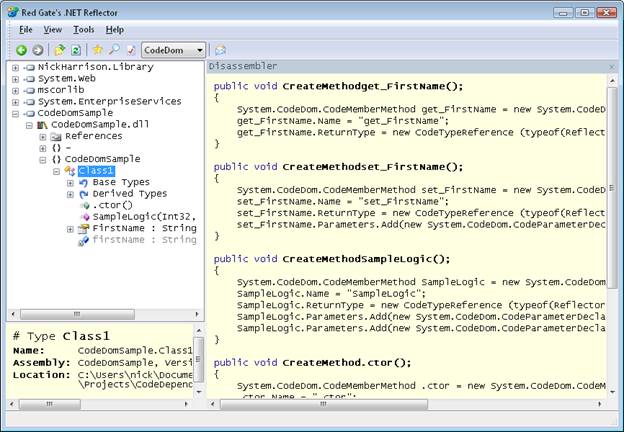Image resolution: width=624 pixels, height=432 pixels.
Task: Click "CodeDomSample.Class1" name value in info panel
Action: click(x=135, y=350)
